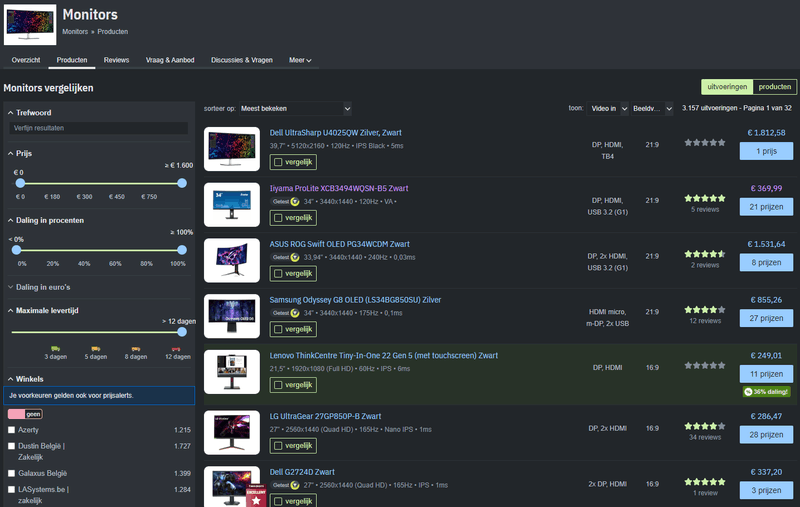Click the Maximale levertijd slider handle
The width and height of the screenshot is (800, 507).
coord(182,332)
